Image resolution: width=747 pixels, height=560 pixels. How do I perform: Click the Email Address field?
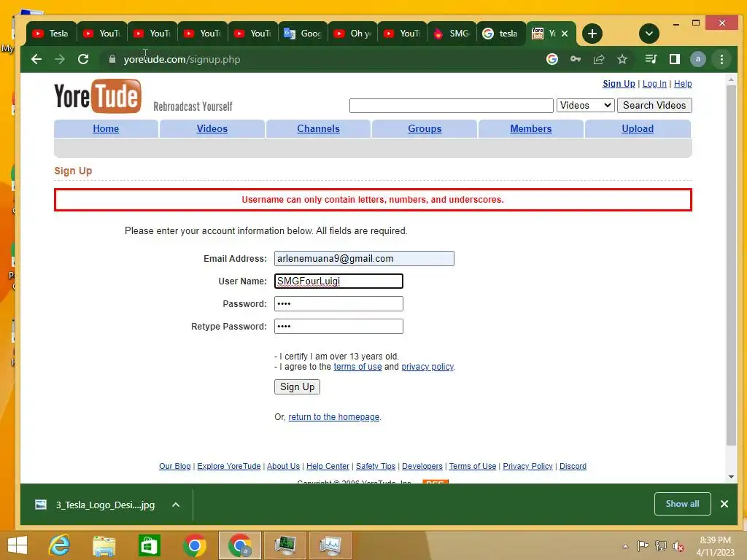(364, 259)
